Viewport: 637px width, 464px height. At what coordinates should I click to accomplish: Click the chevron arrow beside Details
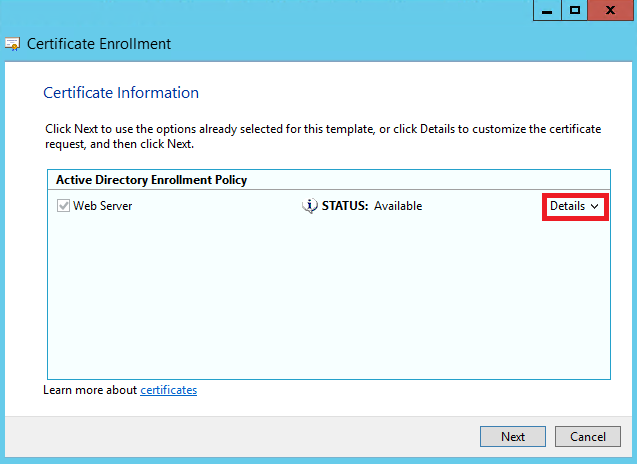595,206
